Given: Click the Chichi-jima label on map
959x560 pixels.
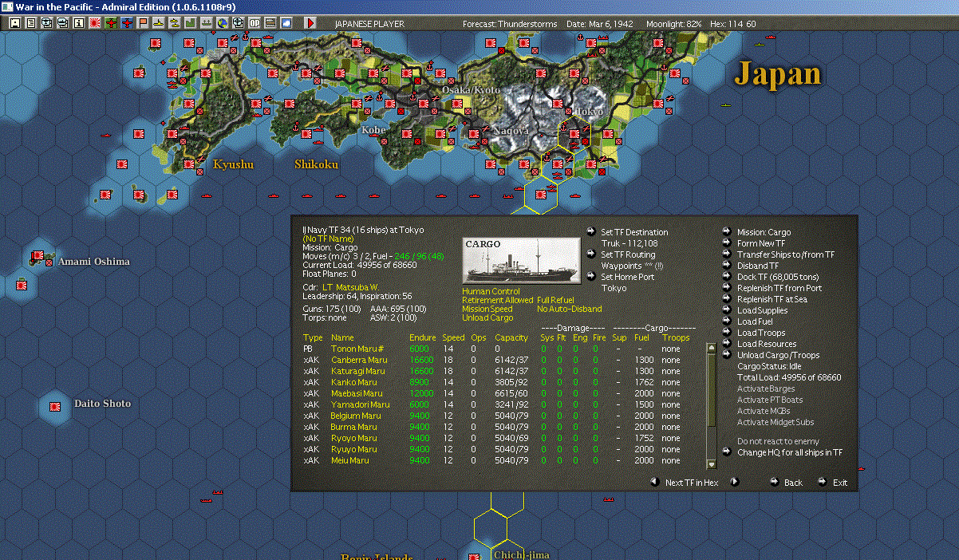Looking at the screenshot, I should tap(521, 554).
